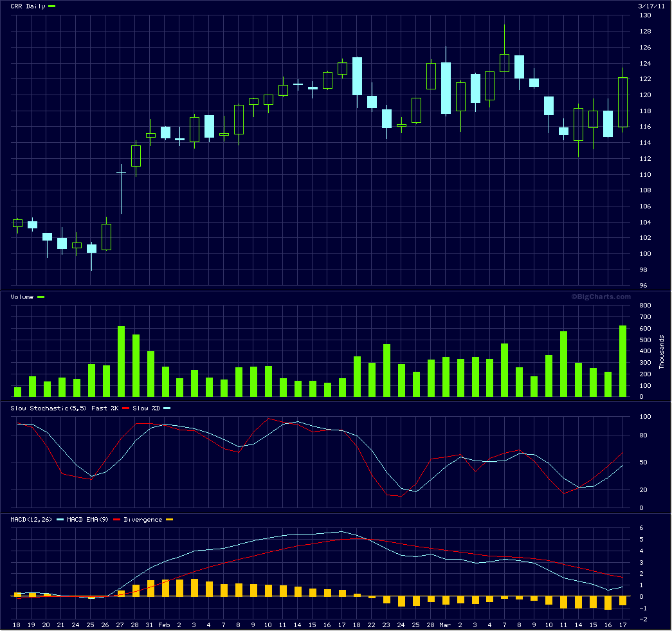Click the green swatch beside CRR Daily
Viewport: 672px width, 631px height.
51,6
